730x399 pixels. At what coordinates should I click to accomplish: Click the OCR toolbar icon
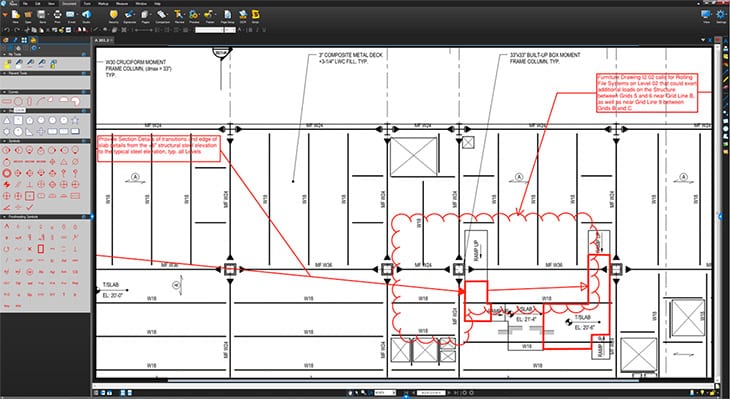tap(243, 15)
